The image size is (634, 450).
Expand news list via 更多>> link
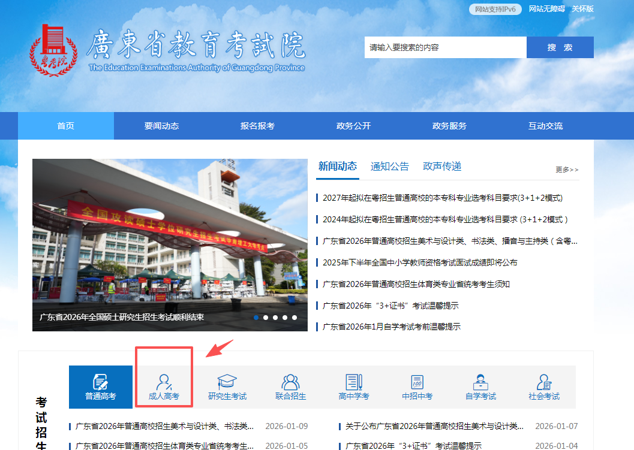[566, 170]
